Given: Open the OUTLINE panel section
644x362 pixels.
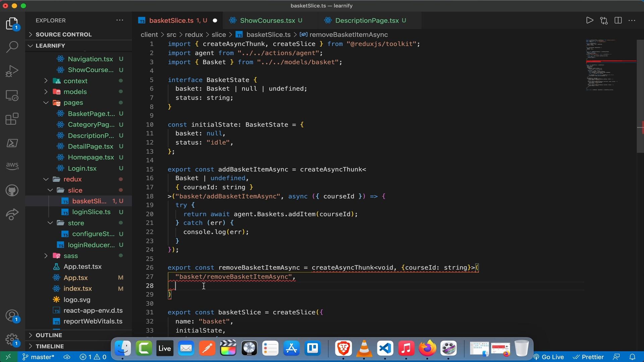Looking at the screenshot, I should coord(48,335).
